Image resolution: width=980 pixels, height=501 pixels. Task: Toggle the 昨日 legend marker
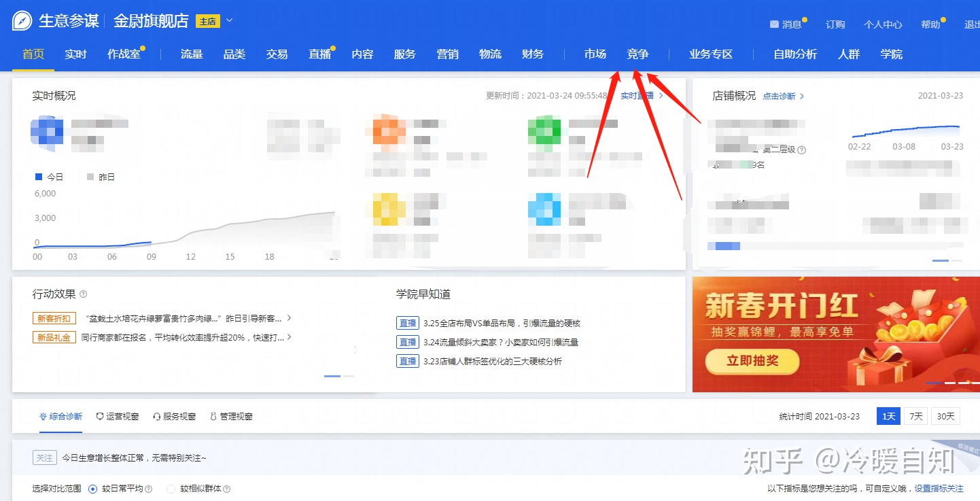click(x=90, y=177)
